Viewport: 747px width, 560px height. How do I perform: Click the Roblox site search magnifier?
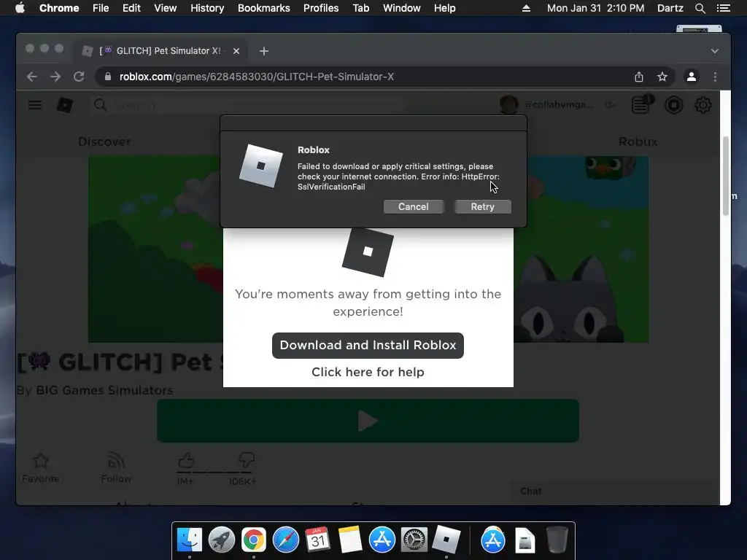tap(100, 105)
